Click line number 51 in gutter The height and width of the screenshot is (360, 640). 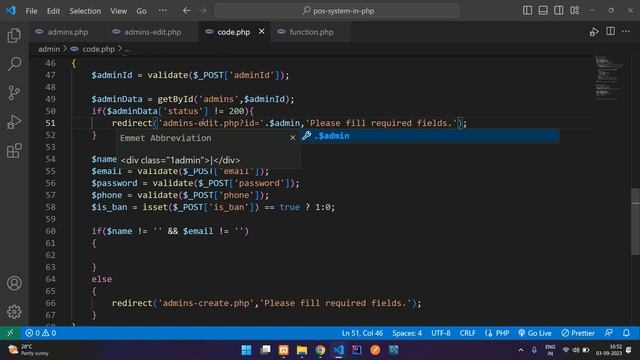pyautogui.click(x=50, y=123)
